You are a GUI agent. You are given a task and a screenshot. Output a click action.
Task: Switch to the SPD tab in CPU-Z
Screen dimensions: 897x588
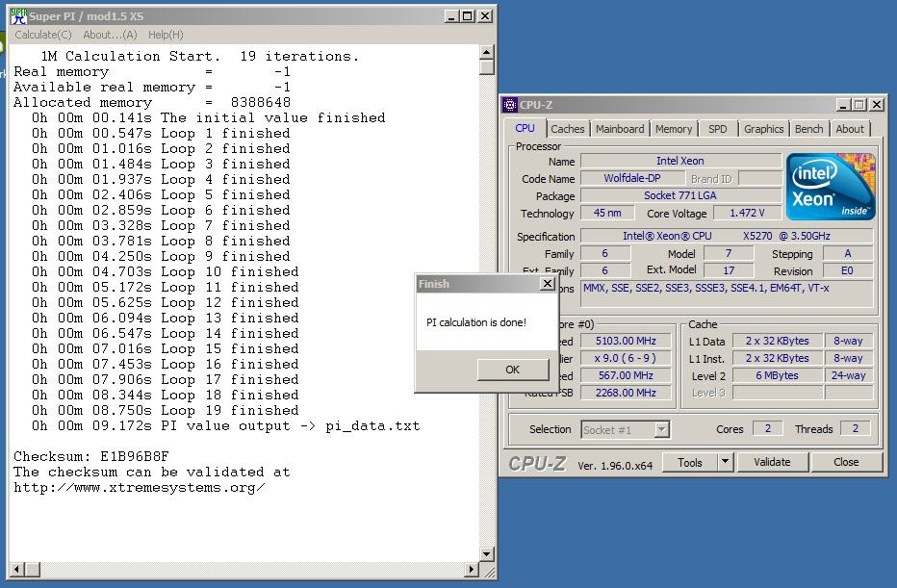(x=717, y=129)
